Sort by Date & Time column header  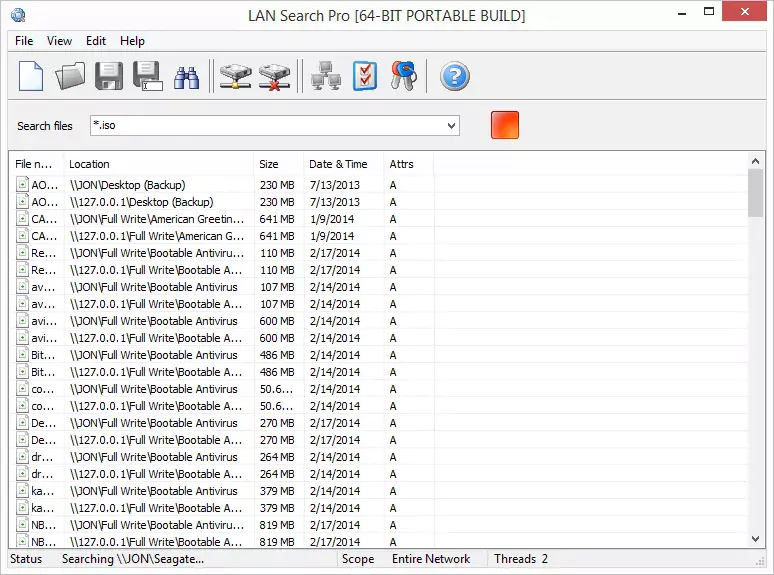click(x=344, y=164)
